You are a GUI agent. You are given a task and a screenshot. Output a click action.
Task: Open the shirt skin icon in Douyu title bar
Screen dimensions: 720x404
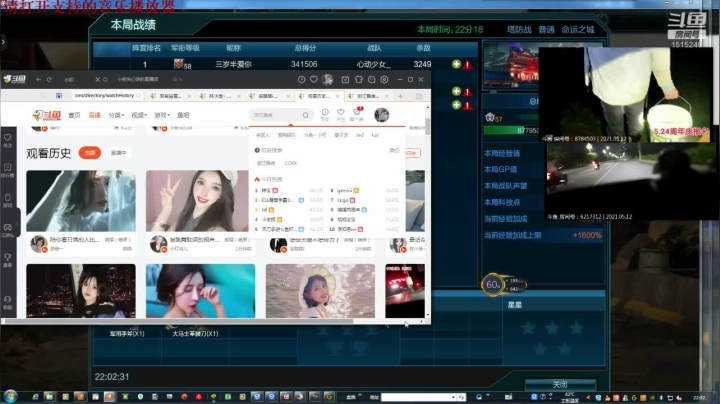click(359, 79)
